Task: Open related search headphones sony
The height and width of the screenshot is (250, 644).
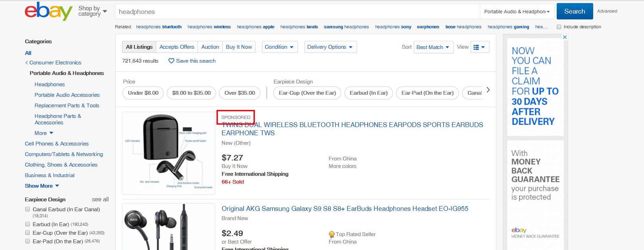Action: [x=393, y=27]
